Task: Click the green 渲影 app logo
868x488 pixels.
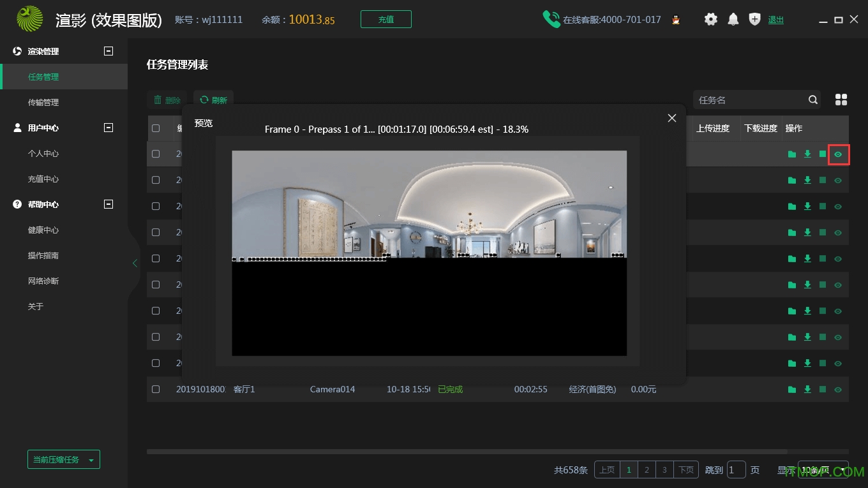Action: pos(29,18)
